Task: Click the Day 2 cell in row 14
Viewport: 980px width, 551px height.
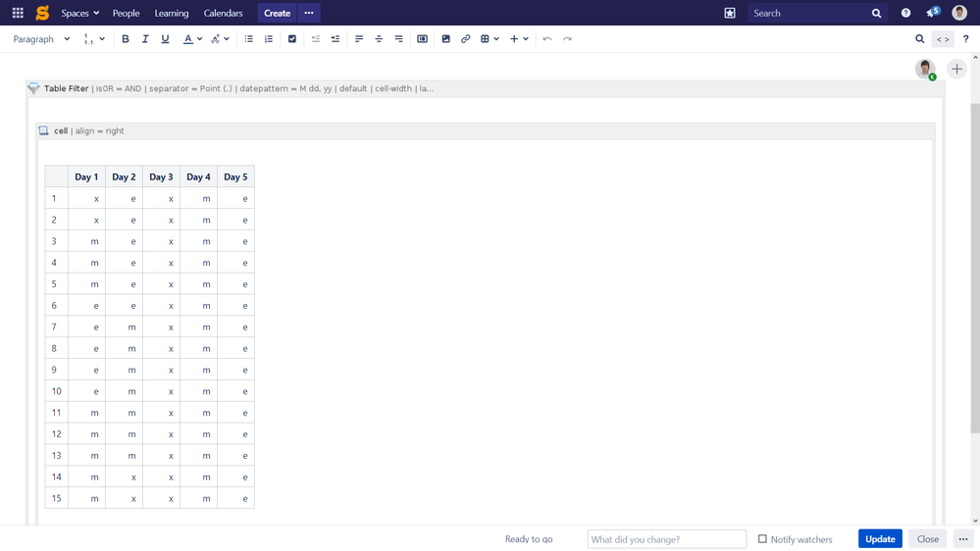Action: tap(124, 476)
